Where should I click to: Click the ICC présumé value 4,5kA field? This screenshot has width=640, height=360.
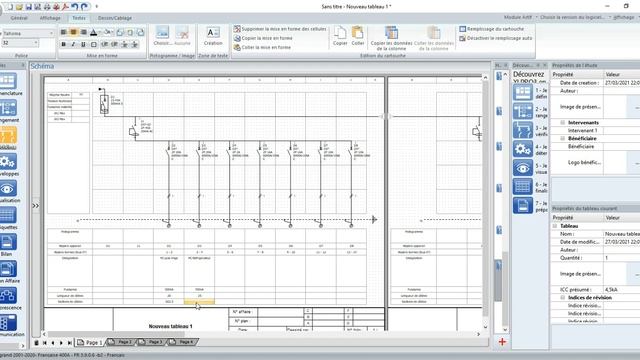tap(622, 289)
